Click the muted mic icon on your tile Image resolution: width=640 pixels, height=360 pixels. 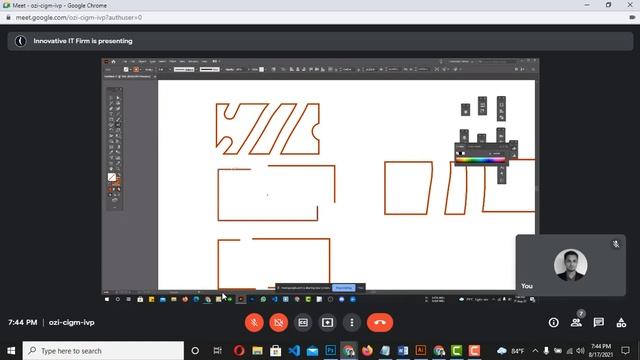point(616,244)
